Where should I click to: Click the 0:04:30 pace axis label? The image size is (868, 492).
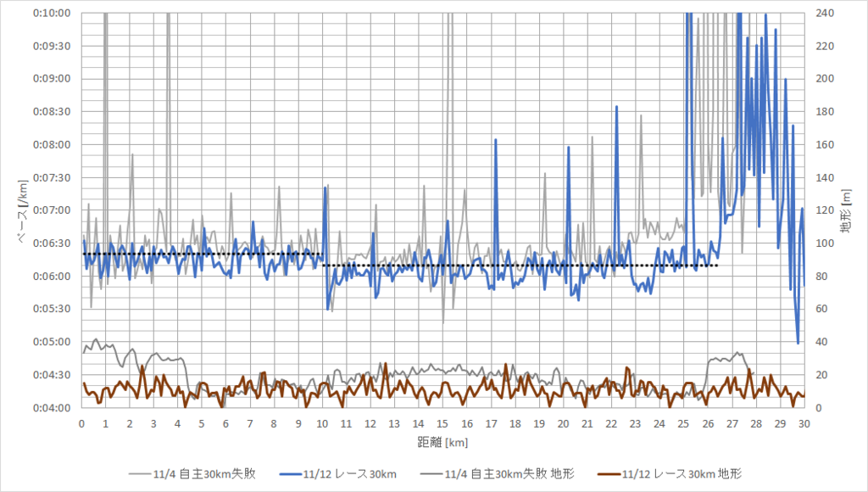(52, 375)
